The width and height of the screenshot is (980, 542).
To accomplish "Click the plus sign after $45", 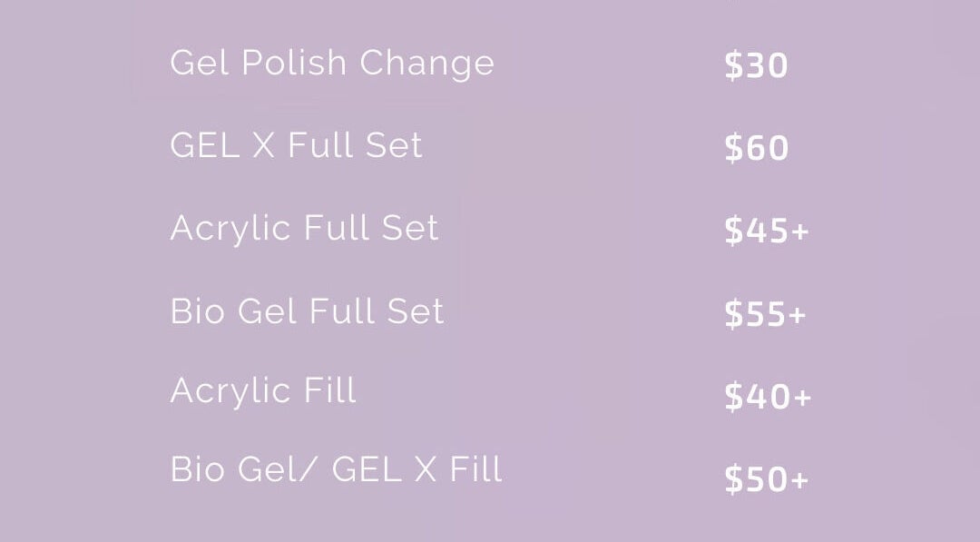I will [x=799, y=232].
